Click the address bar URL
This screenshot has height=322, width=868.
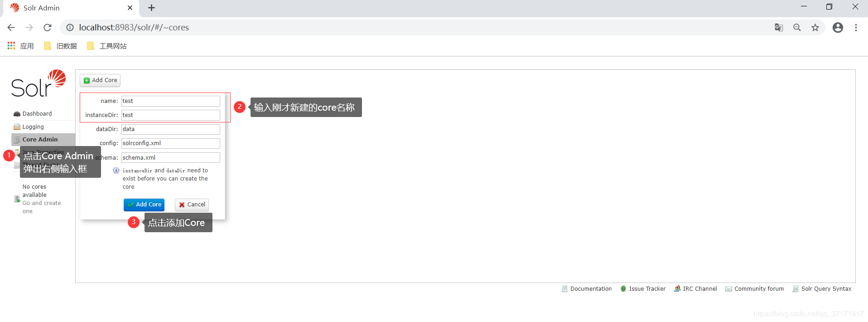point(134,28)
